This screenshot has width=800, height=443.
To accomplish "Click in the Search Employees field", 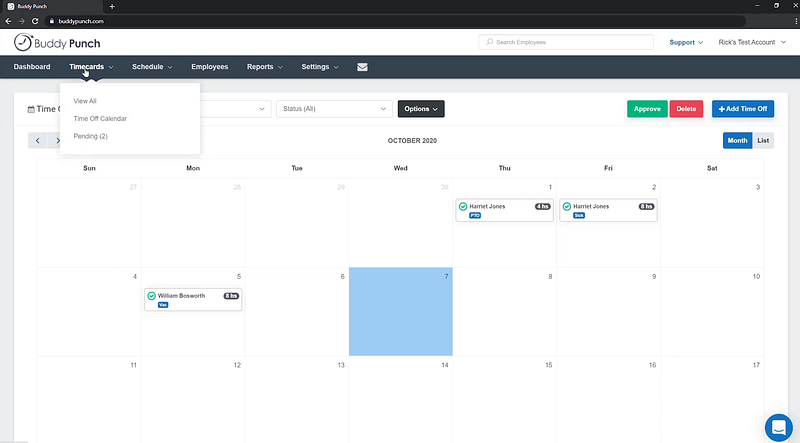I will coord(566,42).
